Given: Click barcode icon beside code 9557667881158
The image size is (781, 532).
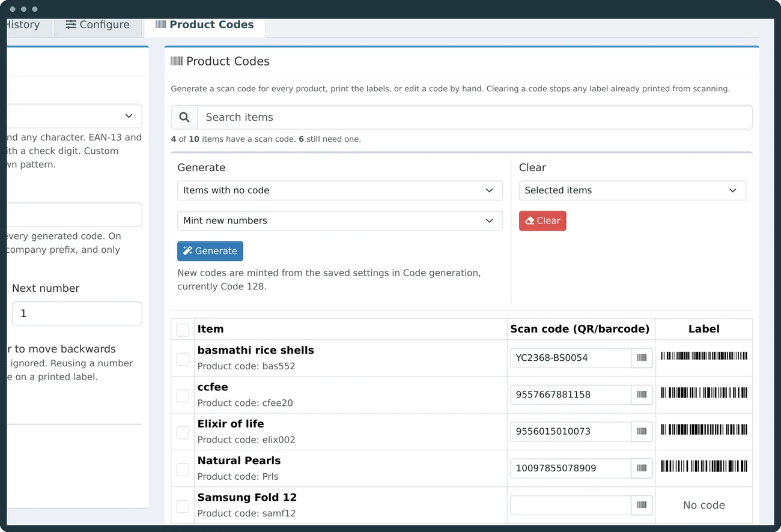Looking at the screenshot, I should pyautogui.click(x=642, y=394).
